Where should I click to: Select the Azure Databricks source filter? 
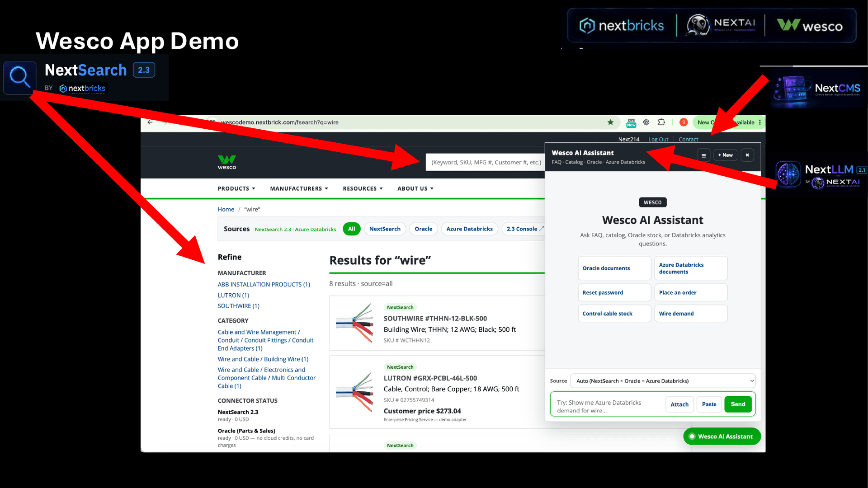coord(469,229)
